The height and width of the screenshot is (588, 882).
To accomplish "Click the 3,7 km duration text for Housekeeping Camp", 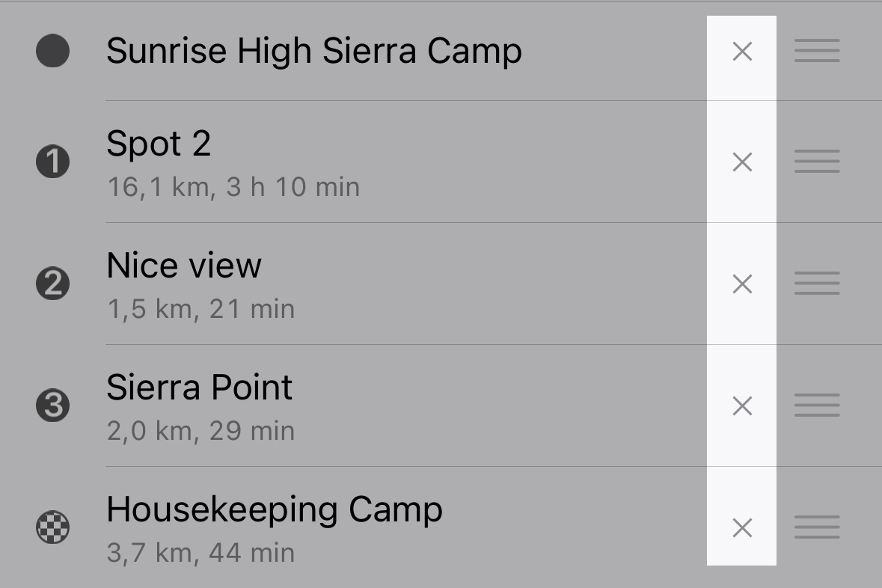I will coord(200,552).
